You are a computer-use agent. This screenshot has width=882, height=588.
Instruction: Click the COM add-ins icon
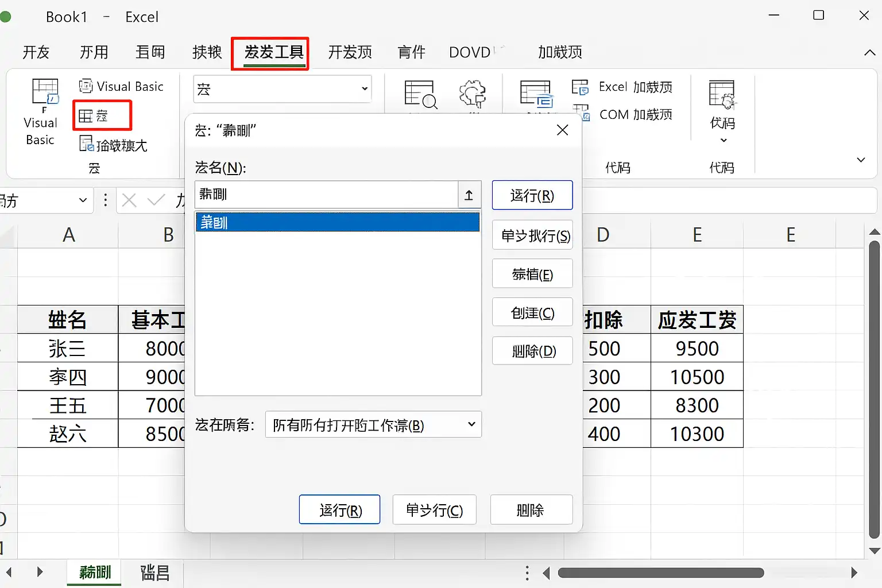coord(581,113)
